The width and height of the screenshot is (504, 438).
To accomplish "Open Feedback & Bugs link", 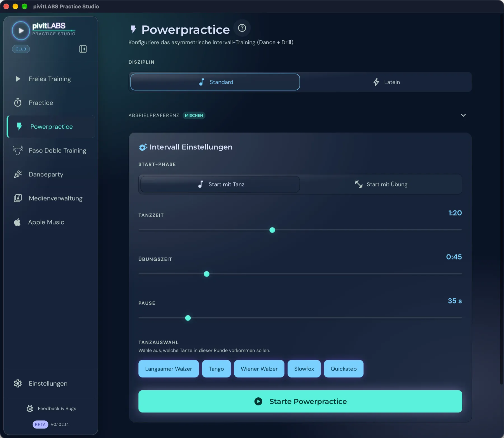I will pyautogui.click(x=51, y=409).
